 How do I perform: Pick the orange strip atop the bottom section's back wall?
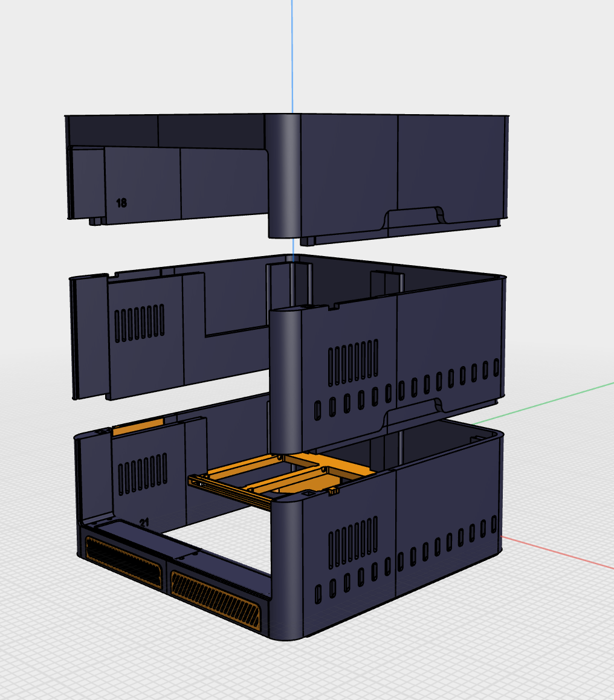[138, 426]
